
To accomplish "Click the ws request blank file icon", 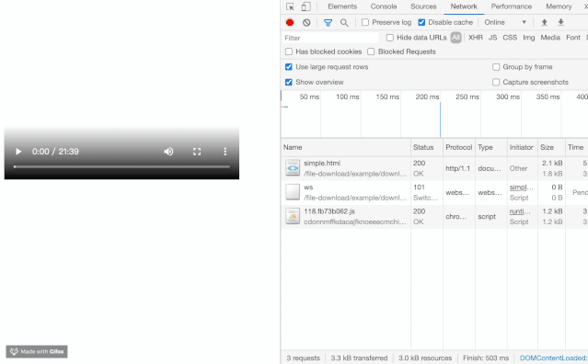I will coord(293,192).
